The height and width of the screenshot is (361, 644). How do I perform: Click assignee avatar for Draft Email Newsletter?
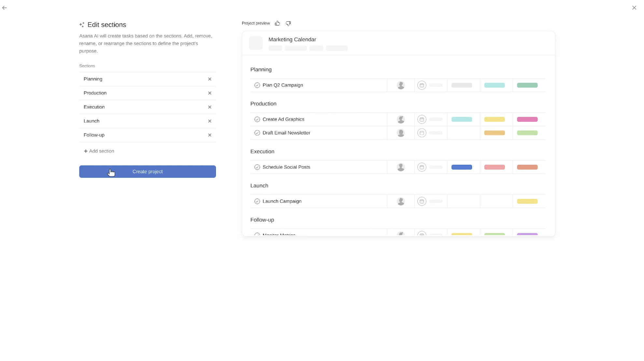(401, 133)
